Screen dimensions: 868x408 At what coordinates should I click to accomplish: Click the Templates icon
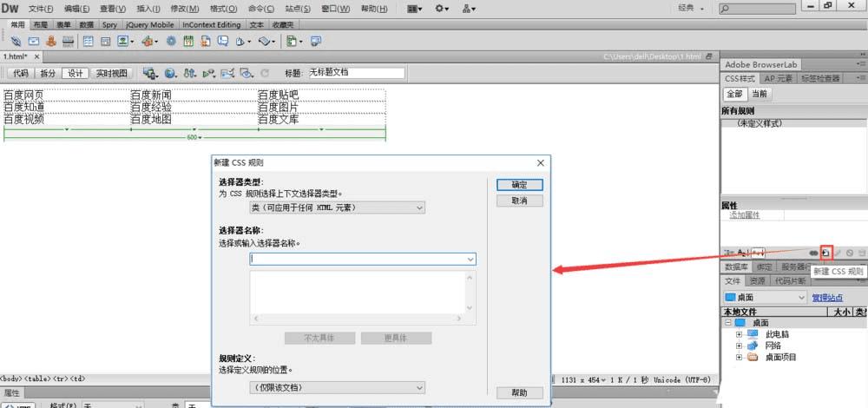coord(292,41)
